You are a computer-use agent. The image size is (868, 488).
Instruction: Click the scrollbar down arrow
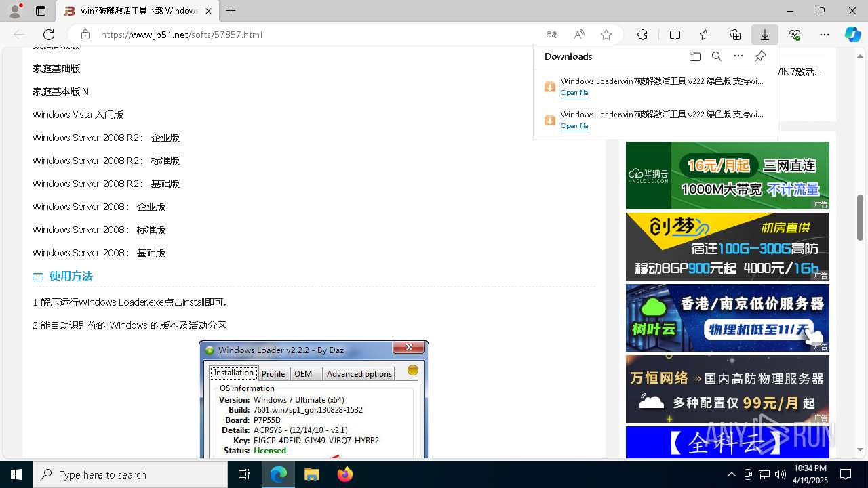pyautogui.click(x=861, y=449)
